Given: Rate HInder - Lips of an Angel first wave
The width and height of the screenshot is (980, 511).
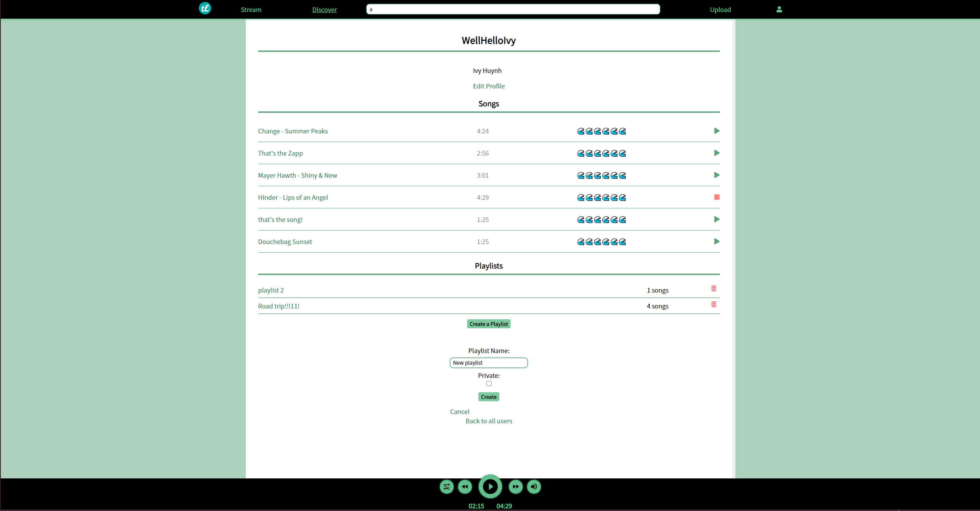Looking at the screenshot, I should [581, 197].
